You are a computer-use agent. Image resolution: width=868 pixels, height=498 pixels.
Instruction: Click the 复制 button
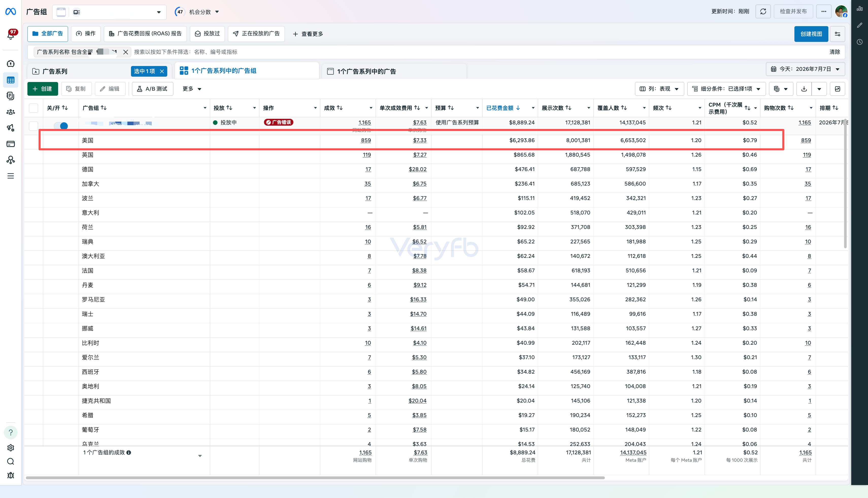(76, 89)
